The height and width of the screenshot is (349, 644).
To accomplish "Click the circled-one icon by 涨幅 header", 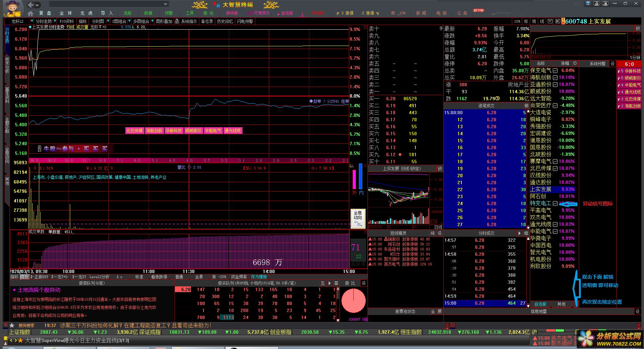I will [x=575, y=63].
